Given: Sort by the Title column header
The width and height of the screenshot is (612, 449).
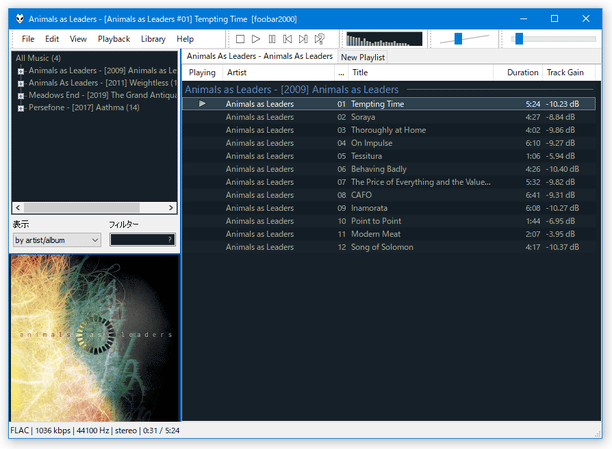Looking at the screenshot, I should coord(420,73).
